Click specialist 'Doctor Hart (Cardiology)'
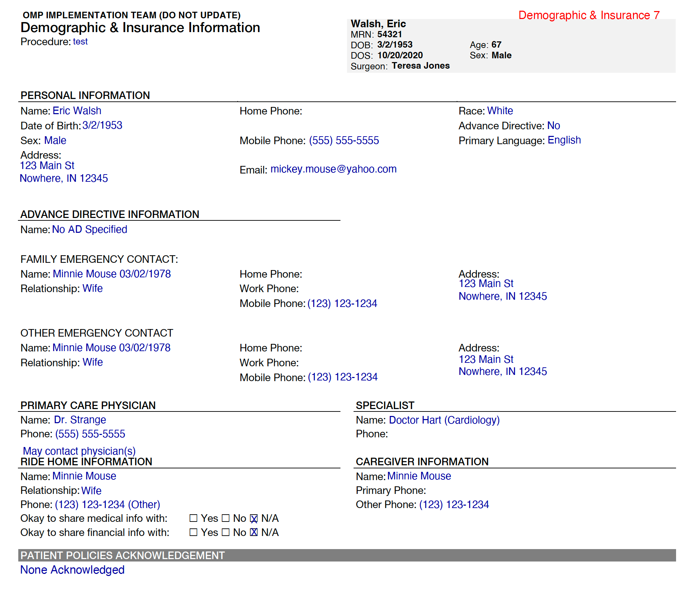 point(444,420)
